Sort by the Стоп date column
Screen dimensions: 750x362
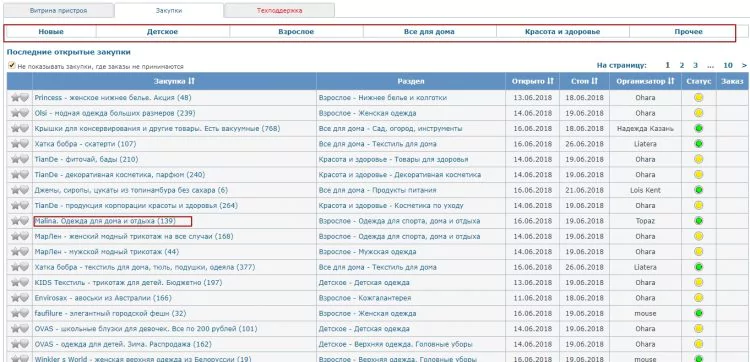[x=584, y=81]
